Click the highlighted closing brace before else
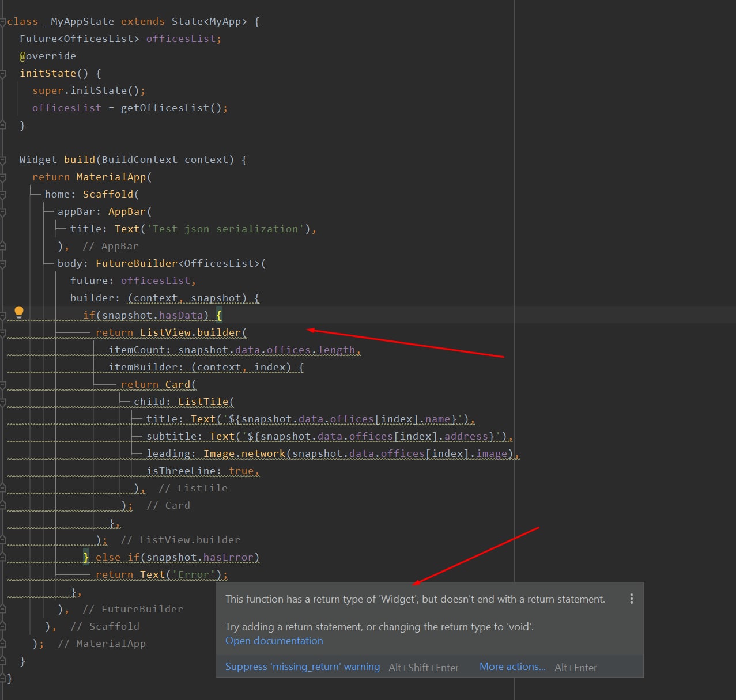 click(86, 557)
